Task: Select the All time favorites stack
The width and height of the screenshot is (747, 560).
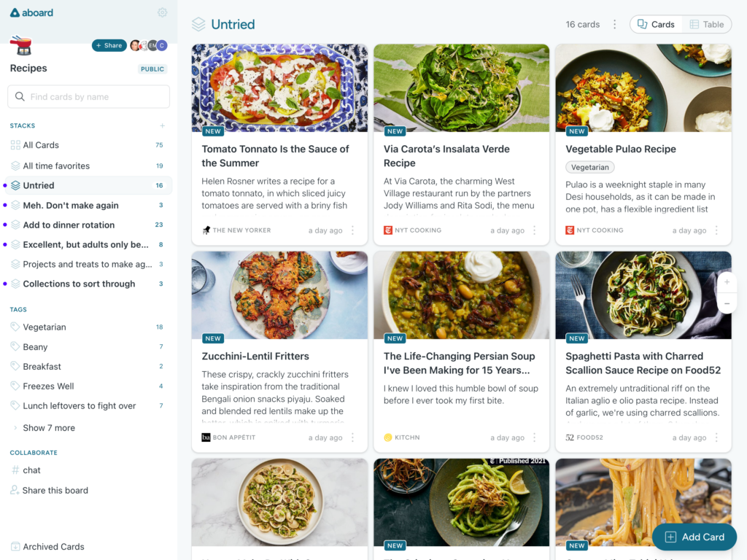Action: point(88,166)
